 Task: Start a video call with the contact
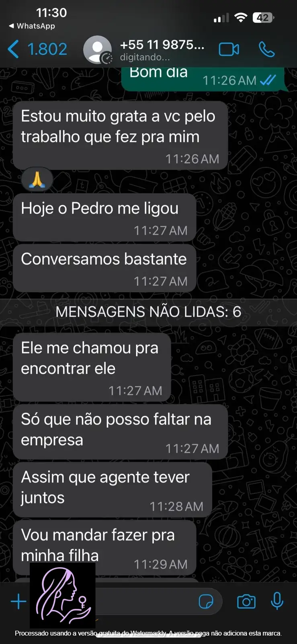[229, 49]
